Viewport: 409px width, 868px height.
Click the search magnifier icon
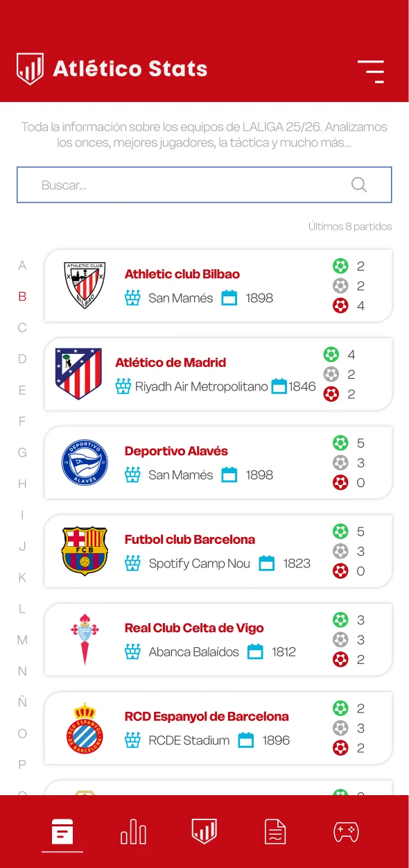(x=359, y=185)
